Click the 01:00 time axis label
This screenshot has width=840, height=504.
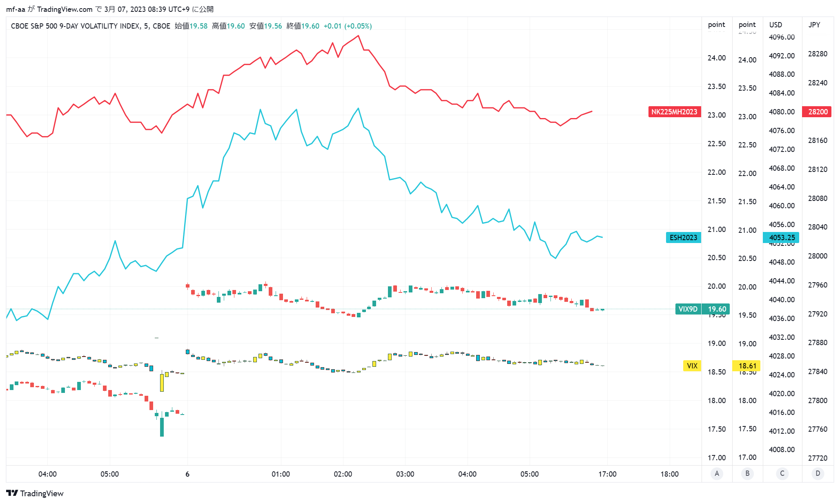coord(281,474)
